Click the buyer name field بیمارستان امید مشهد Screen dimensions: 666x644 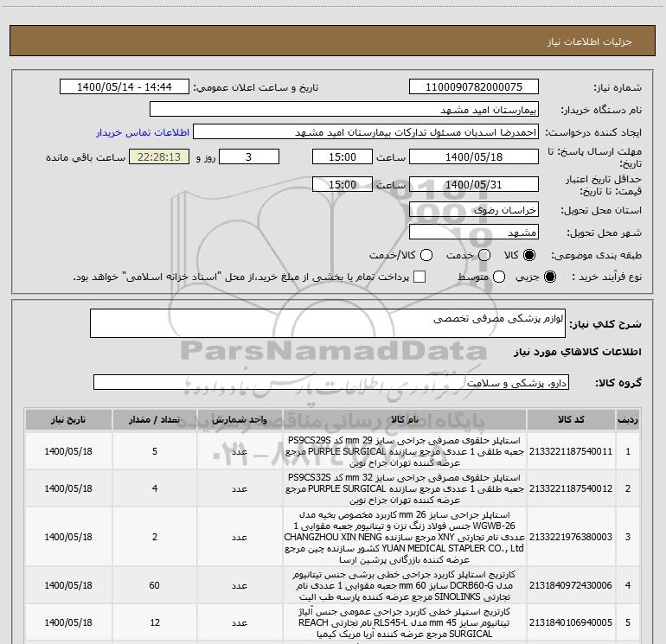click(344, 110)
